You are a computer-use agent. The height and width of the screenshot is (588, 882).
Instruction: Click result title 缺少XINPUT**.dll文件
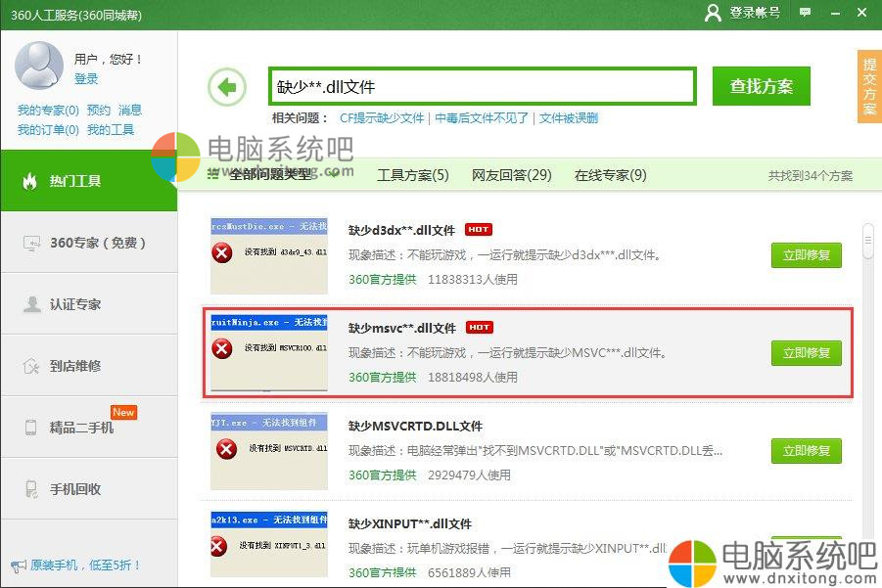(410, 523)
